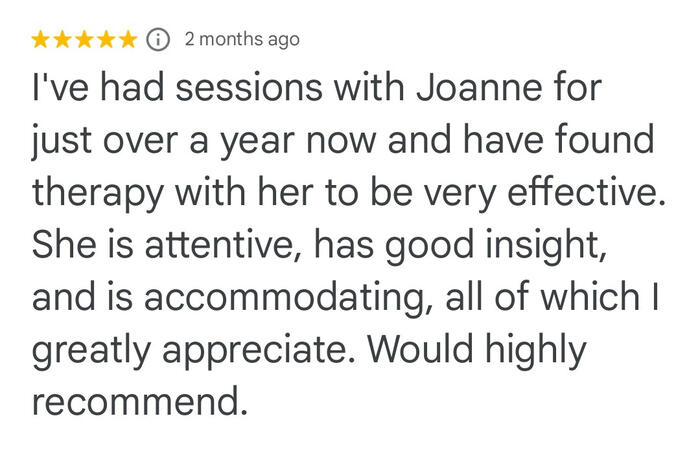Click the third yellow rating star
Image resolution: width=700 pixels, height=449 pixels.
click(85, 40)
